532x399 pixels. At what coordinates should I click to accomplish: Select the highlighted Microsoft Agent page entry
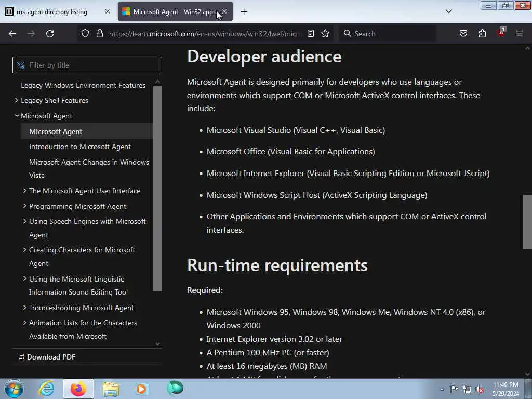coord(87,131)
